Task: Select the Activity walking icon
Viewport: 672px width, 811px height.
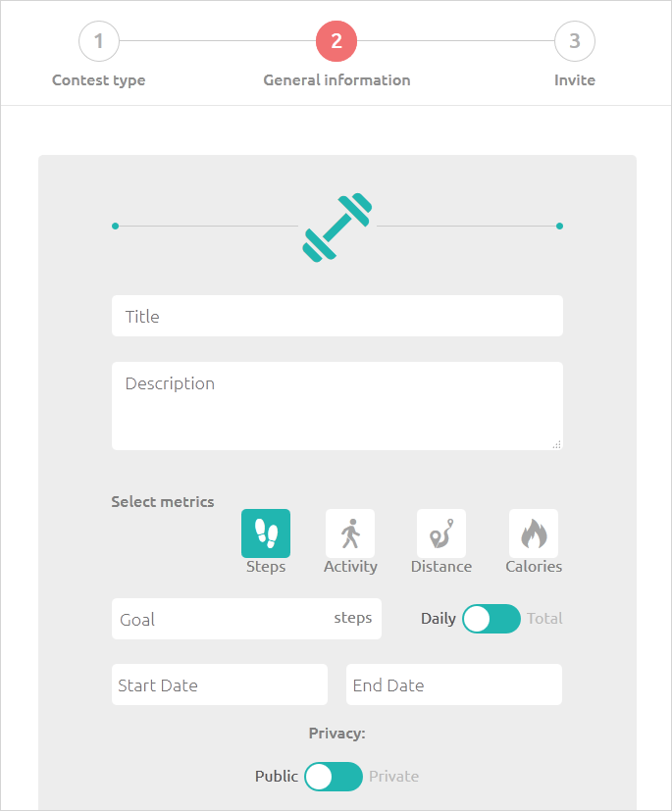Action: click(350, 533)
